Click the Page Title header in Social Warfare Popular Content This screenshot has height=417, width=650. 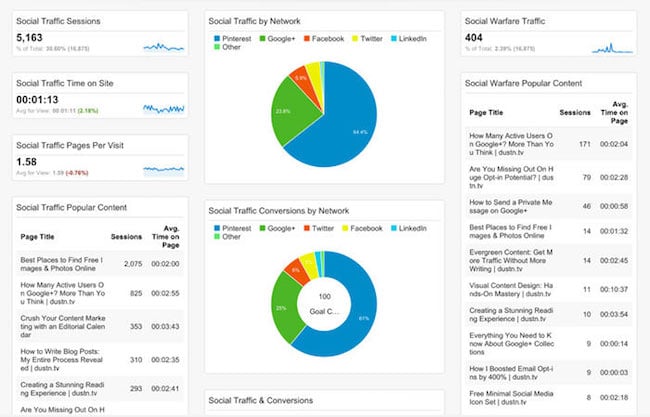[486, 112]
